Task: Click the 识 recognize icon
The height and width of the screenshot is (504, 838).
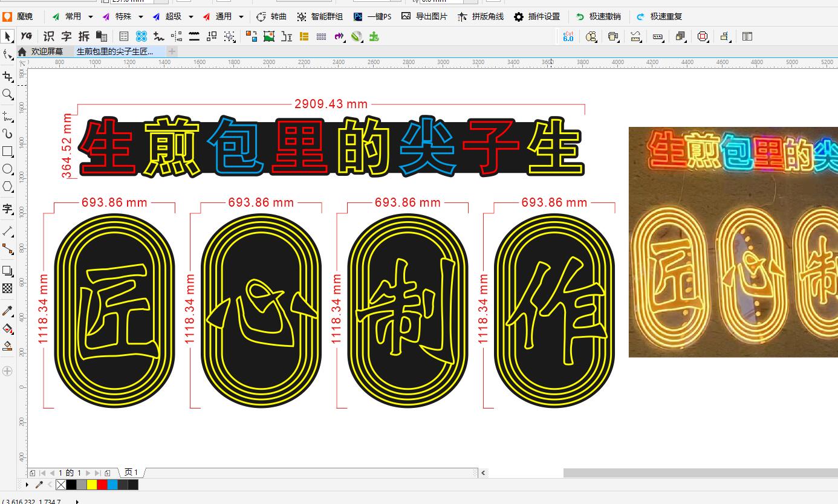Action: (49, 36)
